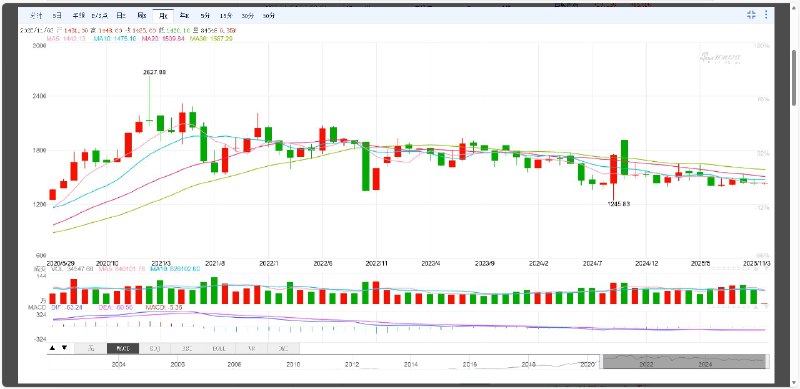
Task: Turn off indicators with the 无 button
Action: coord(91,349)
